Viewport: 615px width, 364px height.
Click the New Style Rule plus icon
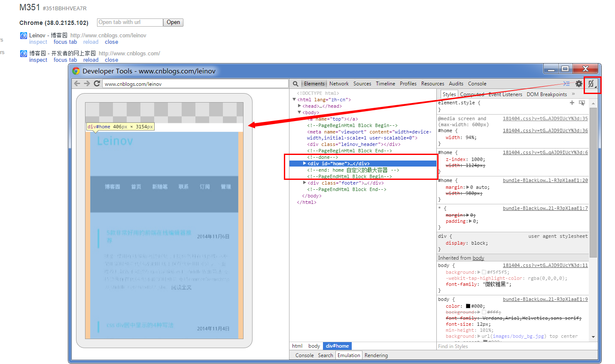pos(572,103)
